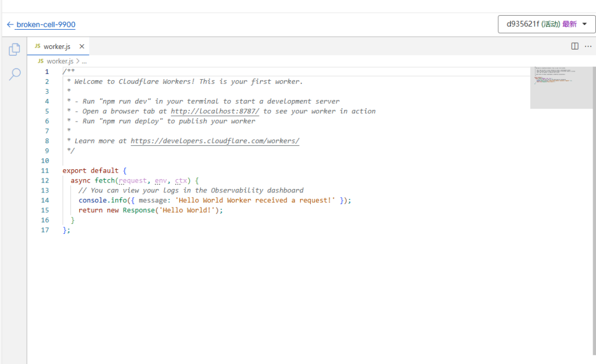Expand the breadcrumb ellipsis after worker.js

(x=84, y=61)
